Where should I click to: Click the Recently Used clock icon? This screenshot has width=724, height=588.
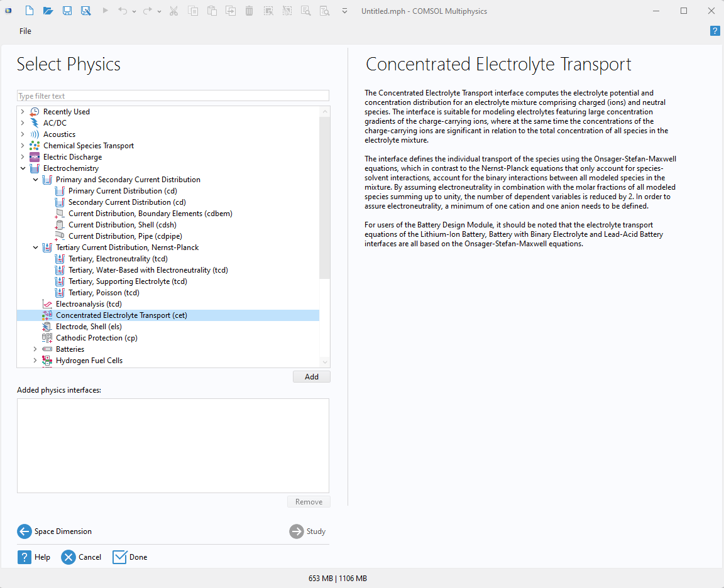point(35,112)
